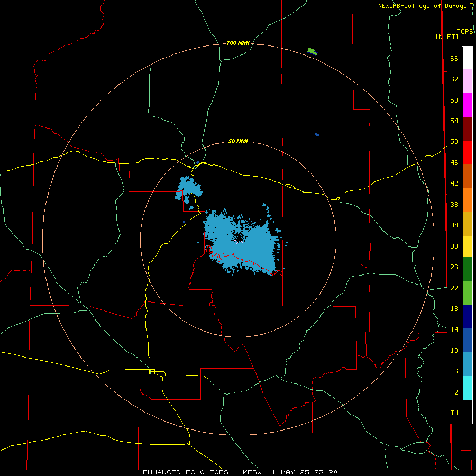Click the bright red legend swatch
The image size is (476, 476).
click(467, 152)
